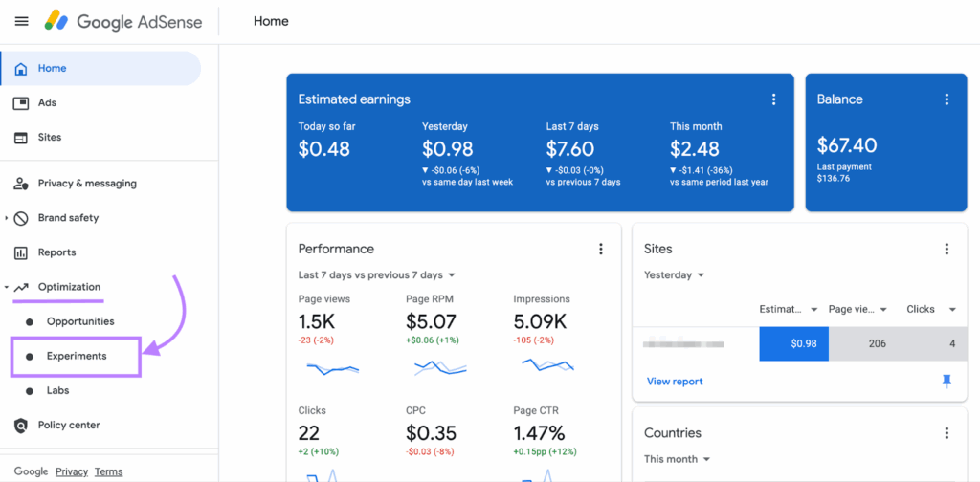Viewport: 980px width, 482px height.
Task: Open the Clicks column dropdown
Action: click(952, 309)
